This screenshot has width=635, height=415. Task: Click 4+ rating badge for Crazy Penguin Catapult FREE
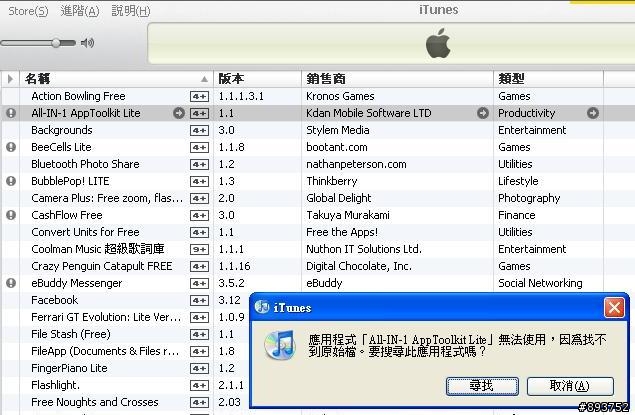tap(200, 266)
